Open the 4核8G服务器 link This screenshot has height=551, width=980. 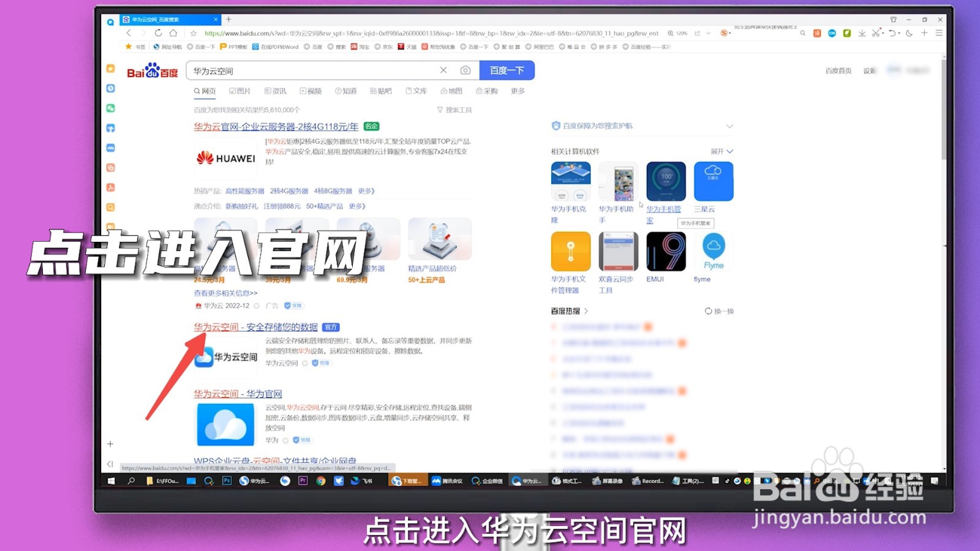(x=333, y=191)
